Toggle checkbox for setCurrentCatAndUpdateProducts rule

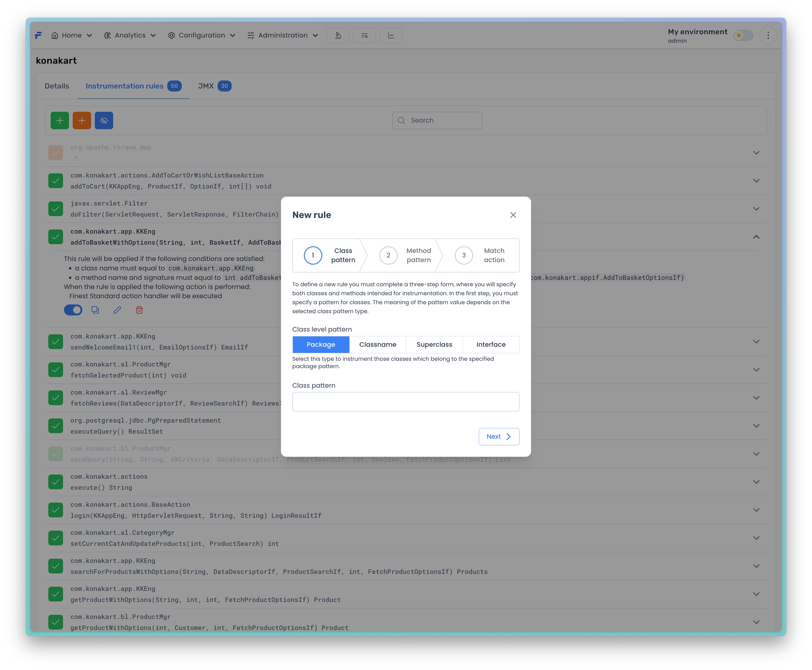56,538
